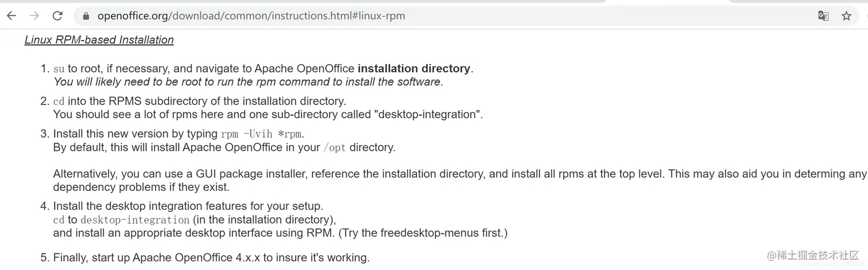868x270 pixels.
Task: Click the padlock site info icon
Action: coord(87,16)
